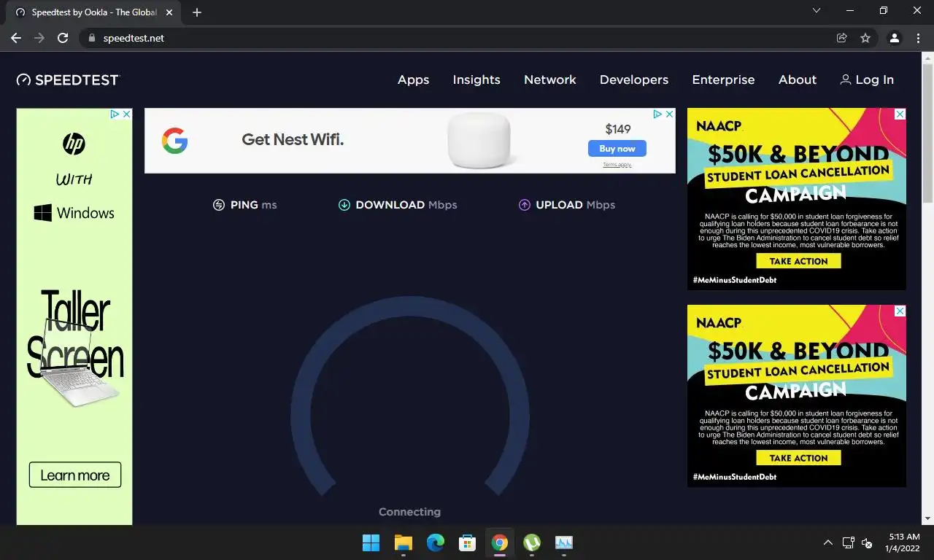The height and width of the screenshot is (560, 934).
Task: Click the upload arrow icon
Action: pos(524,205)
